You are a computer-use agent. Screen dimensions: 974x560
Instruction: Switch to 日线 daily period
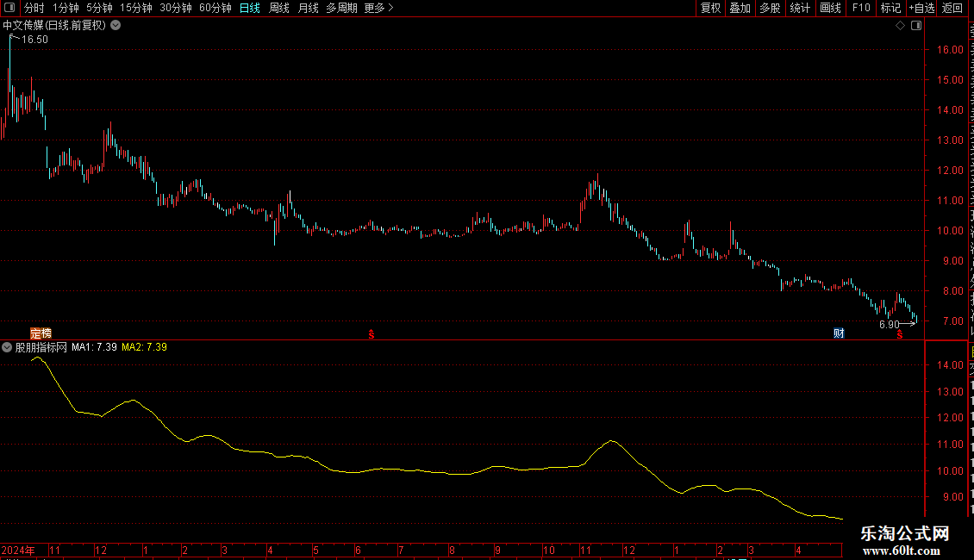click(250, 8)
